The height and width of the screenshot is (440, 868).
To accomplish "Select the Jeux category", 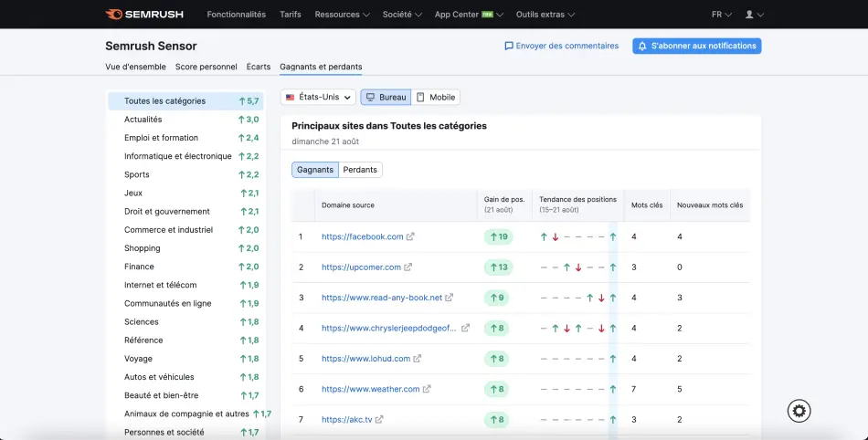I will [x=185, y=193].
